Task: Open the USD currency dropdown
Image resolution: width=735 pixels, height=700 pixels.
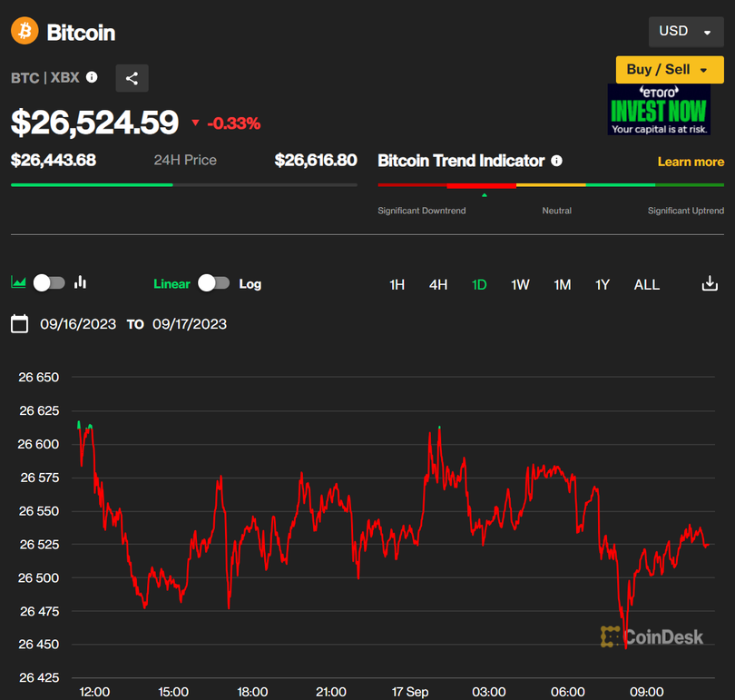Action: tap(685, 32)
